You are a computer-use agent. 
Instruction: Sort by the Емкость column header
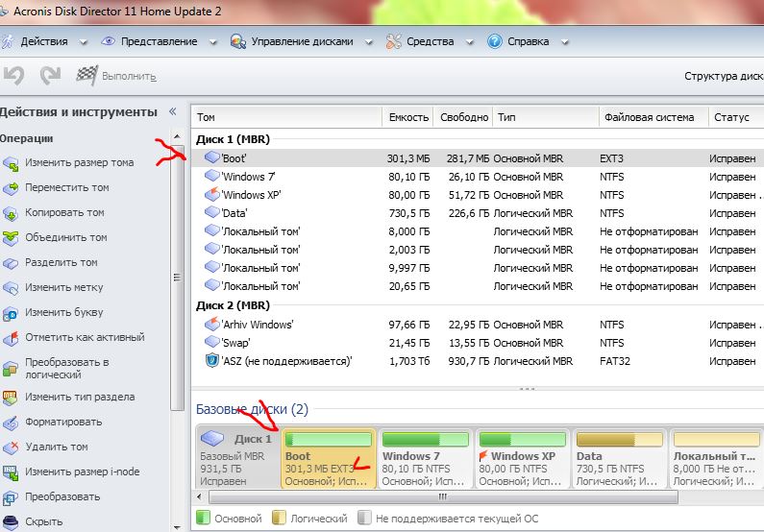408,117
